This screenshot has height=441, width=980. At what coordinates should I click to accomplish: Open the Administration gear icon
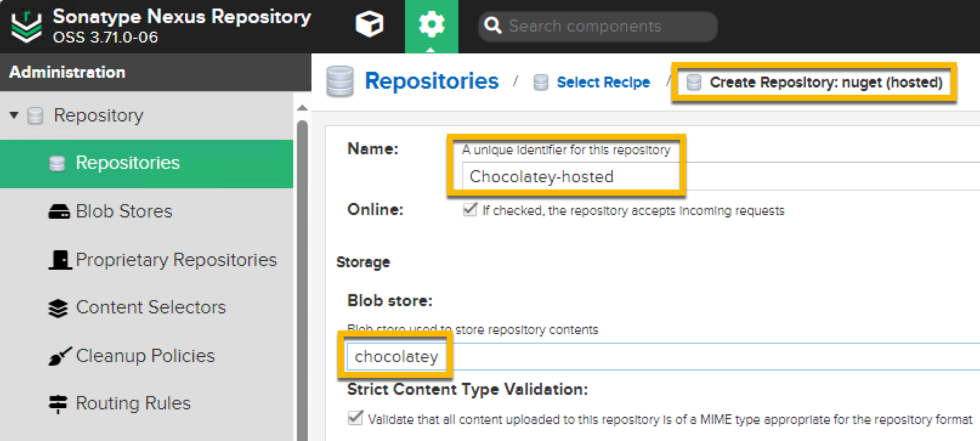point(432,26)
